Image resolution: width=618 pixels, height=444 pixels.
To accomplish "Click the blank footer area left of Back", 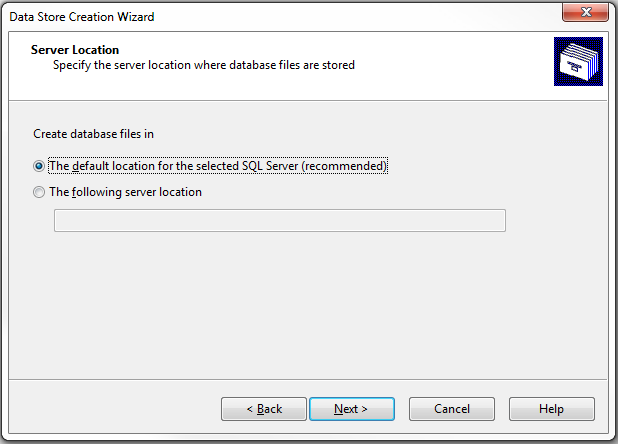I will (114, 409).
